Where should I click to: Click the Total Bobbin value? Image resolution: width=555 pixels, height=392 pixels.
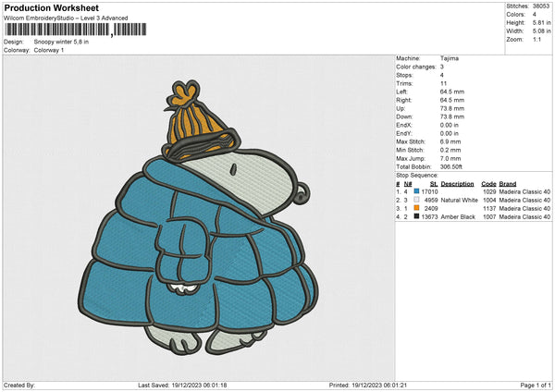[451, 166]
